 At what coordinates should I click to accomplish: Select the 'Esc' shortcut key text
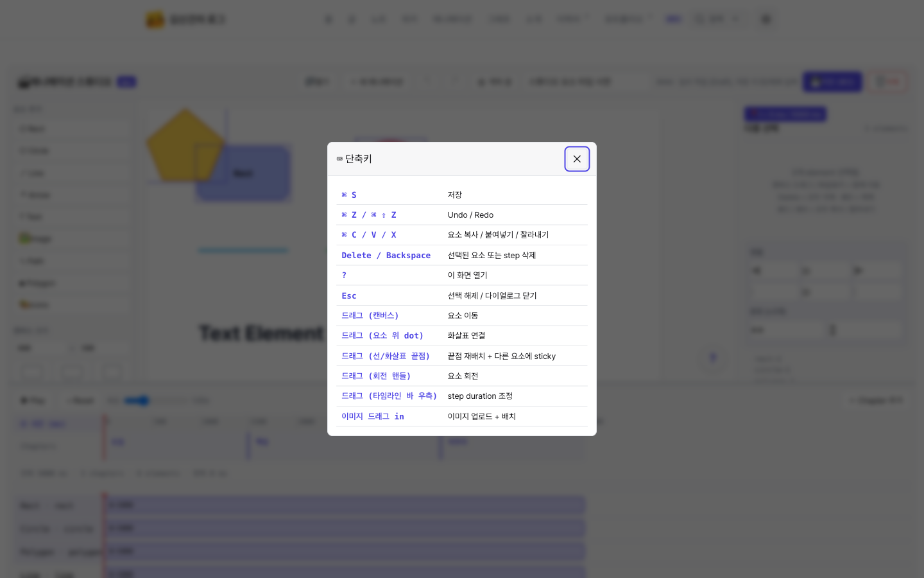point(349,296)
